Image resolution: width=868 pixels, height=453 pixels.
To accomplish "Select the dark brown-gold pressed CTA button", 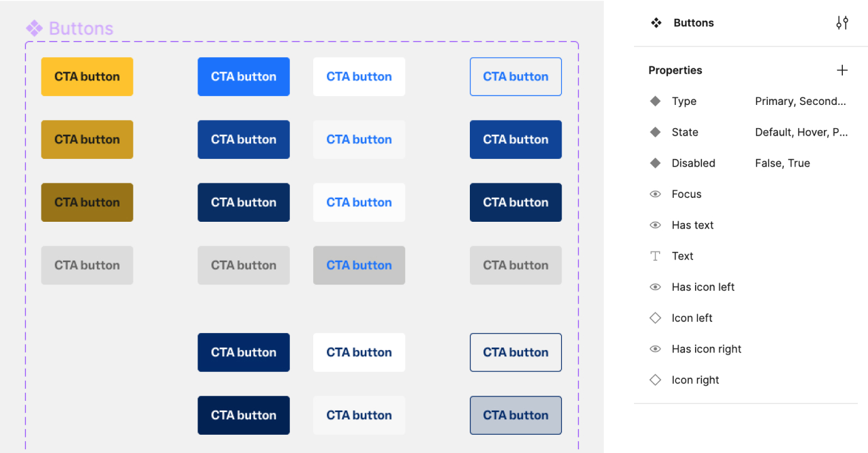I will [87, 202].
